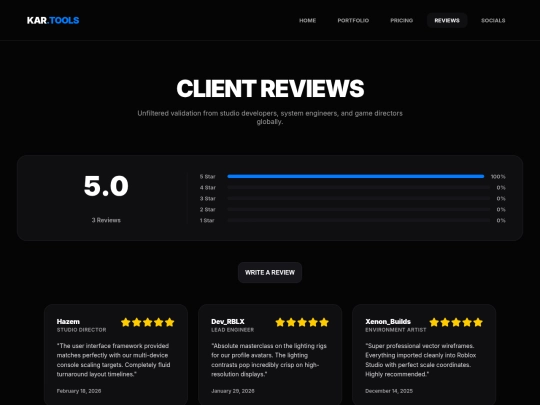
Task: Click third star icon in Xenon_Builds' review
Action: [456, 322]
